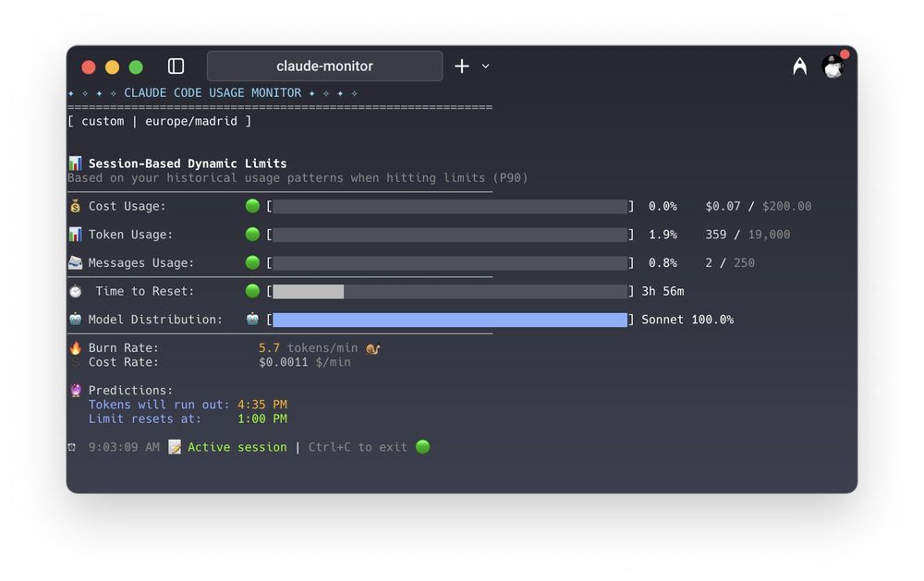Open the Warp AI logo icon
The width and height of the screenshot is (924, 581).
tap(799, 66)
